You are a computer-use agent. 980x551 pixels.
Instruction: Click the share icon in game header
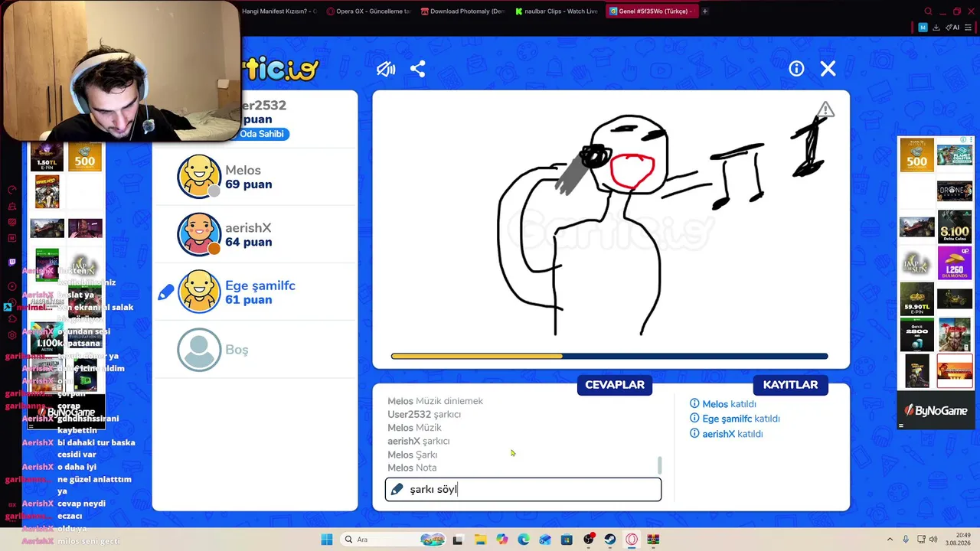[418, 69]
